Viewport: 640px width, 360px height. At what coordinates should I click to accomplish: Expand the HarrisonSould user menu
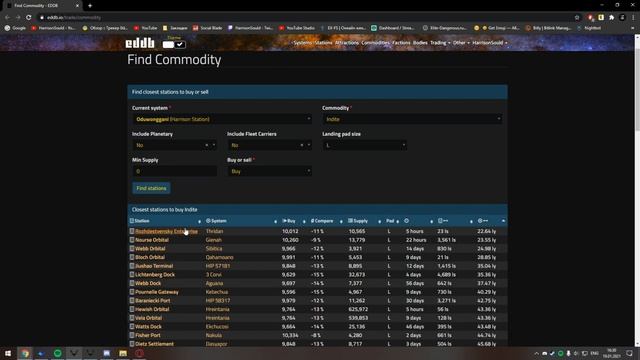click(490, 43)
